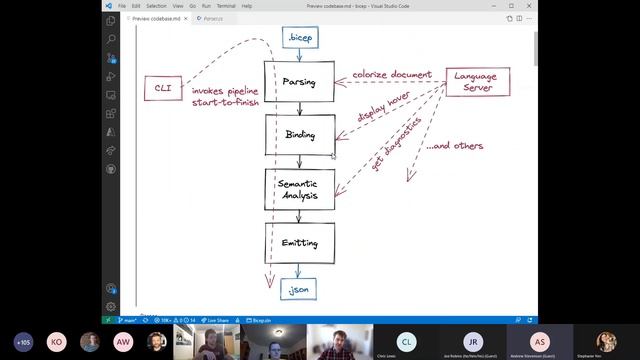The height and width of the screenshot is (360, 640).
Task: Click the .json box in the diagram
Action: click(x=298, y=289)
